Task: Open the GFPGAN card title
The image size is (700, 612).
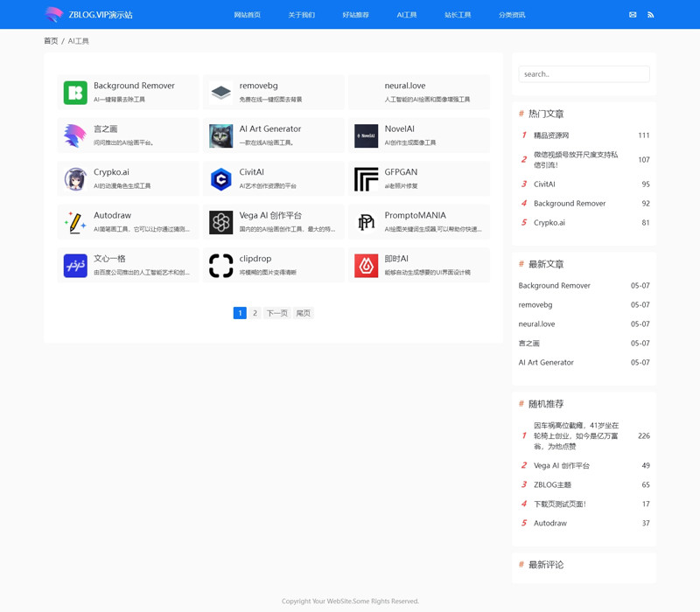Action: tap(401, 172)
